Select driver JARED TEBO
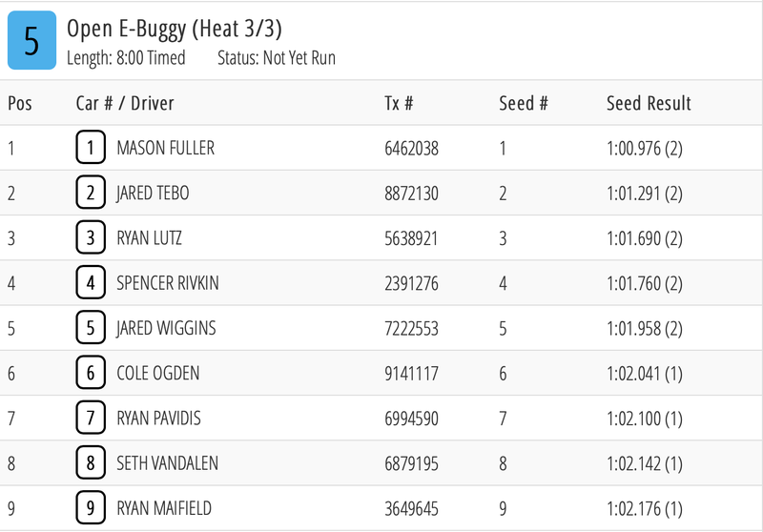This screenshot has height=532, width=763. click(153, 194)
